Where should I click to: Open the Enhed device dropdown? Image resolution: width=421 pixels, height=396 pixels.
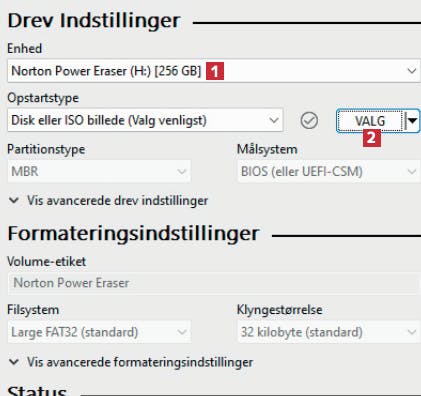click(x=214, y=71)
